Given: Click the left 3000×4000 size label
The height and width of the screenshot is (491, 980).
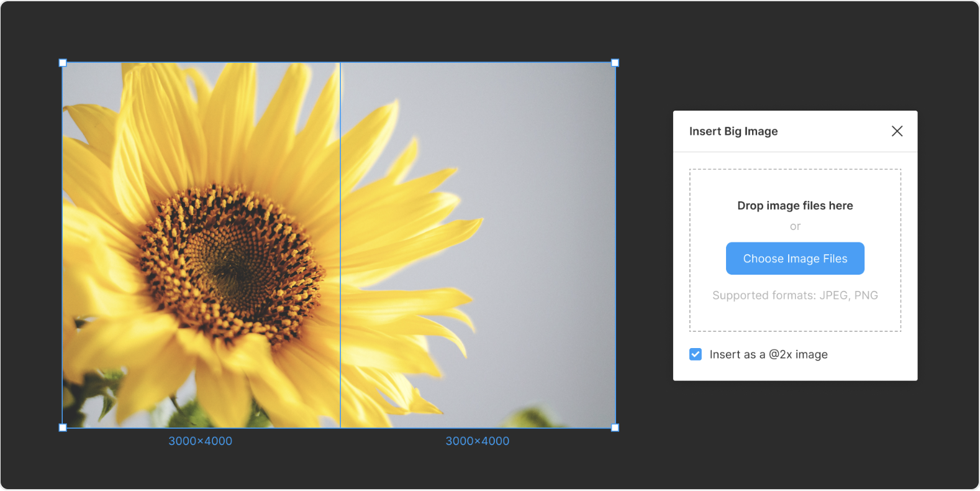Looking at the screenshot, I should point(201,441).
